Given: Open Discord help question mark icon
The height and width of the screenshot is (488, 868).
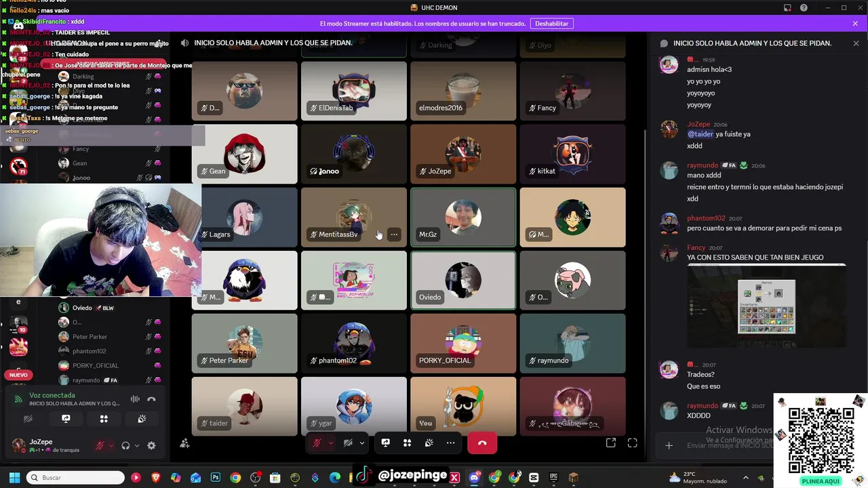Looking at the screenshot, I should point(804,7).
